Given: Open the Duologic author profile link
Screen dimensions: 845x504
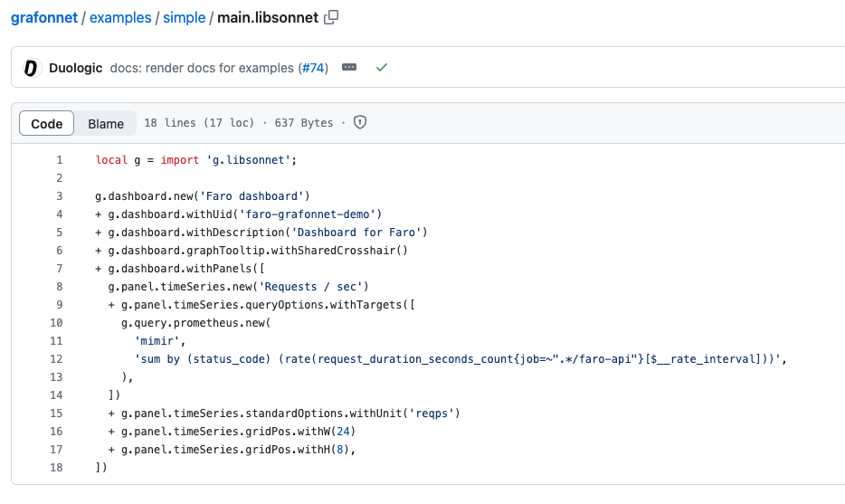Looking at the screenshot, I should coord(75,68).
